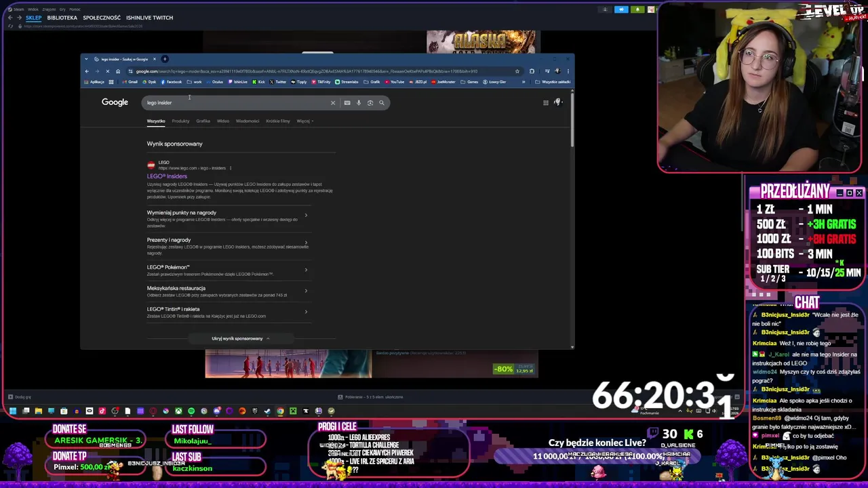Screen dimensions: 868x488
Task: Open Steam from the taskbar
Action: pyautogui.click(x=267, y=411)
